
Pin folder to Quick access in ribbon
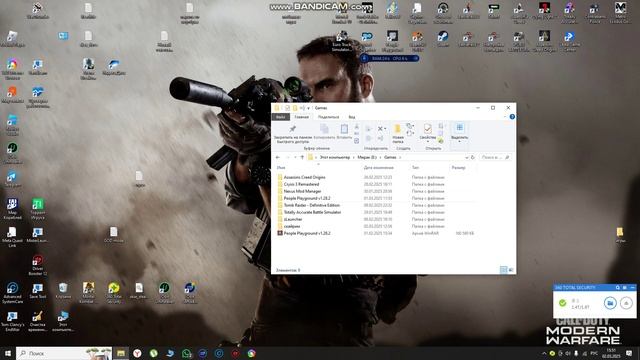[x=293, y=134]
